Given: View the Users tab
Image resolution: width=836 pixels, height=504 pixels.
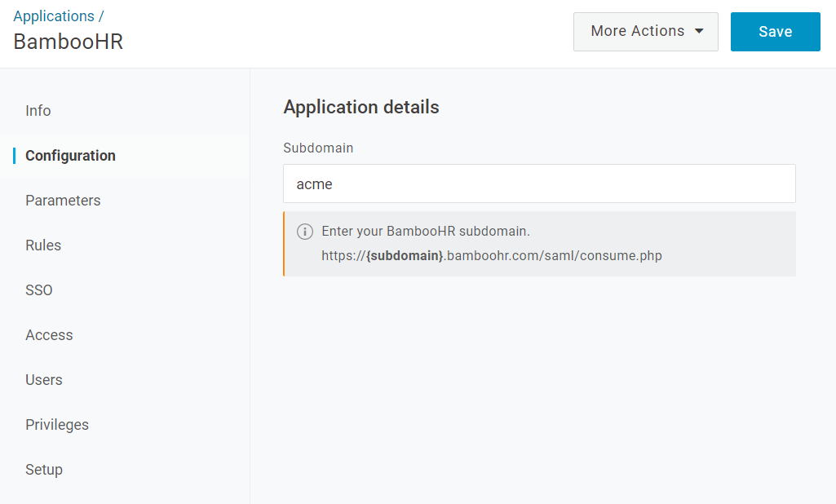Looking at the screenshot, I should pyautogui.click(x=44, y=380).
